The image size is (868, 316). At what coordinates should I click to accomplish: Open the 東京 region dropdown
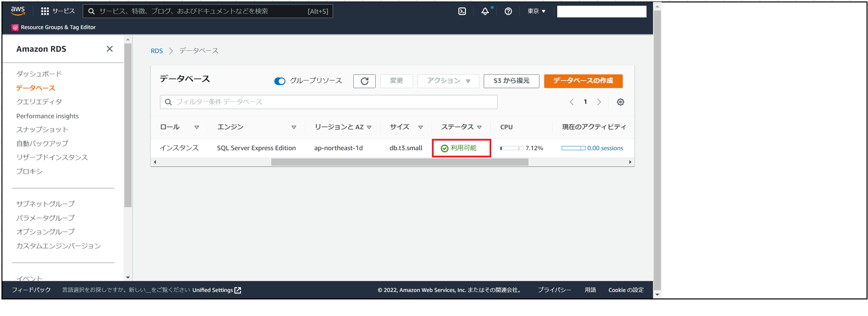tap(536, 11)
